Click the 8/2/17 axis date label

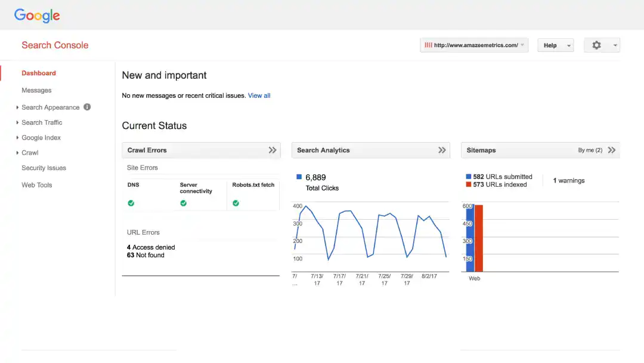[429, 276]
